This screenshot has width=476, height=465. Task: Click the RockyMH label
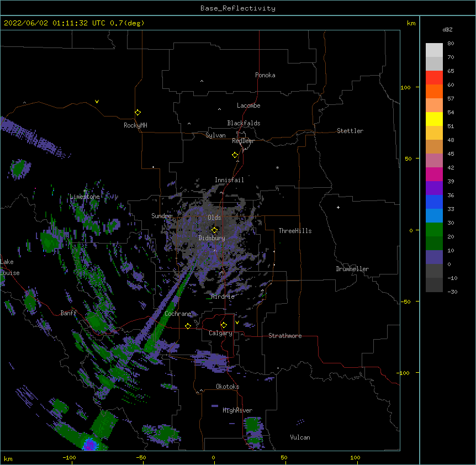coord(135,125)
